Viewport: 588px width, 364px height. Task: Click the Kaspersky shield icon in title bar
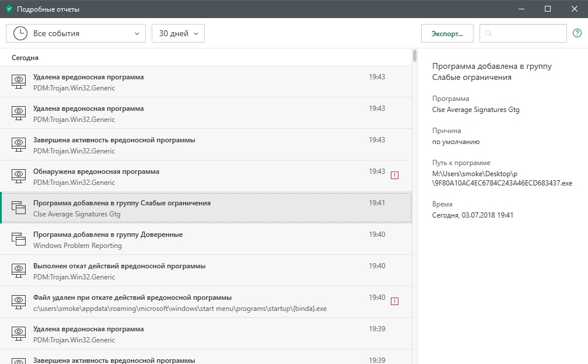click(x=9, y=9)
